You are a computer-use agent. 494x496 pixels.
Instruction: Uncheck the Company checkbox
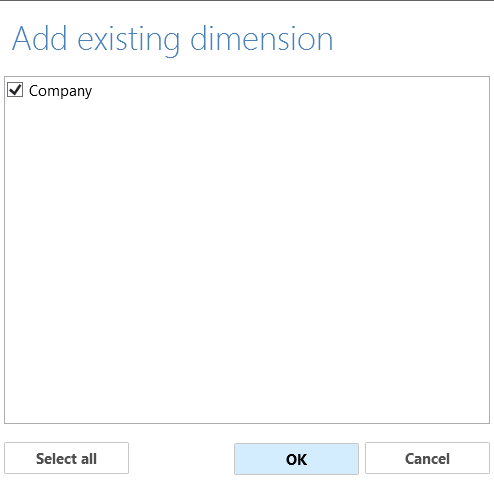tap(15, 90)
